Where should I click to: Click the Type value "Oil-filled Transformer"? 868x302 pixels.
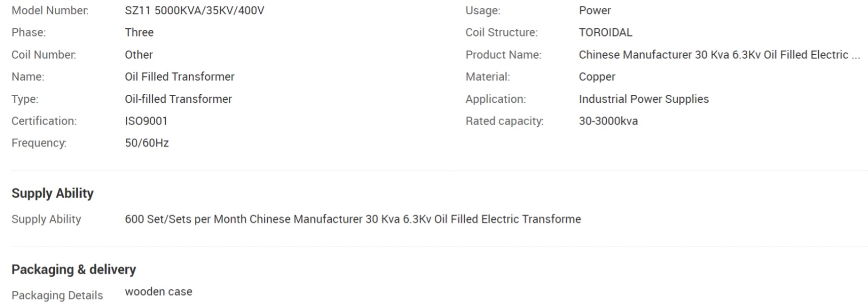[178, 99]
